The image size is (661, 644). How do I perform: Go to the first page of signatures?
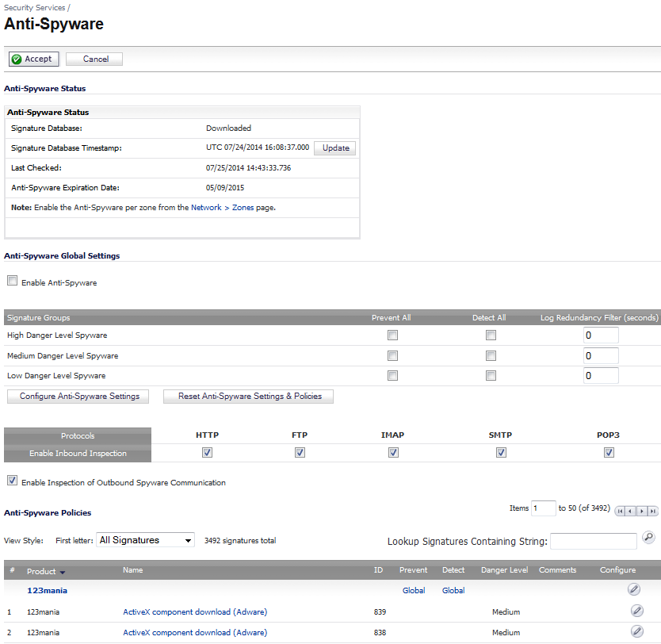(620, 511)
